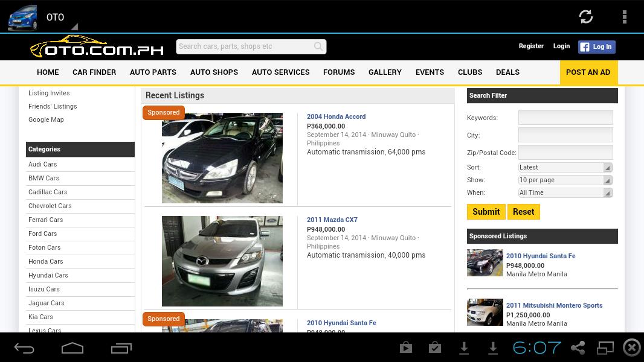Tap the share icon in status bar
The height and width of the screenshot is (362, 644).
[578, 348]
